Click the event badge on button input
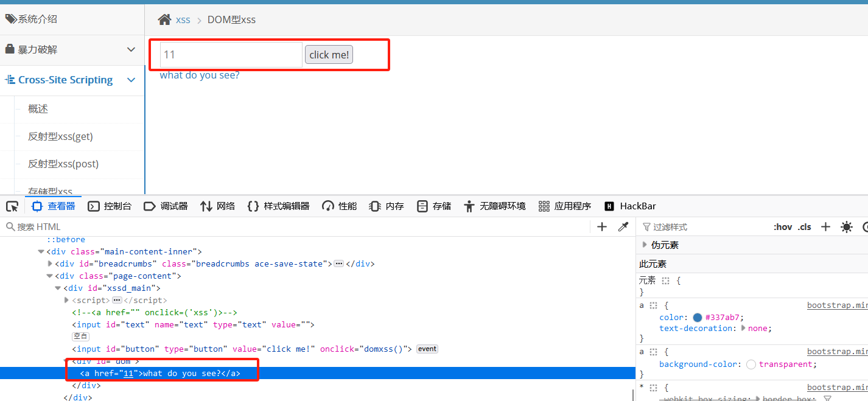 tap(427, 349)
